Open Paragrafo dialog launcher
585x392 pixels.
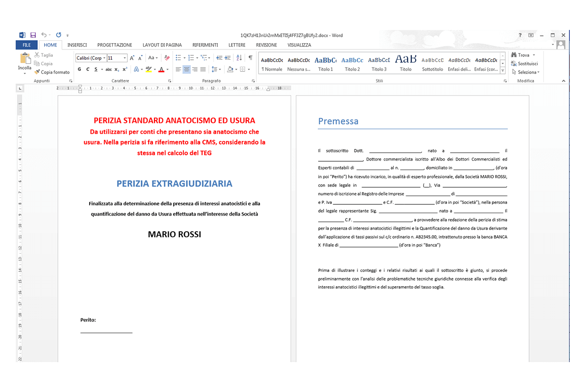[253, 81]
